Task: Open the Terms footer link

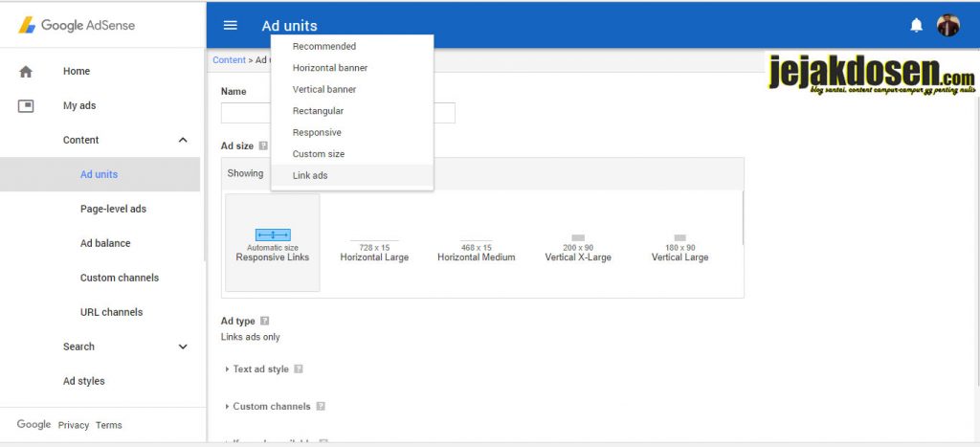Action: point(109,425)
